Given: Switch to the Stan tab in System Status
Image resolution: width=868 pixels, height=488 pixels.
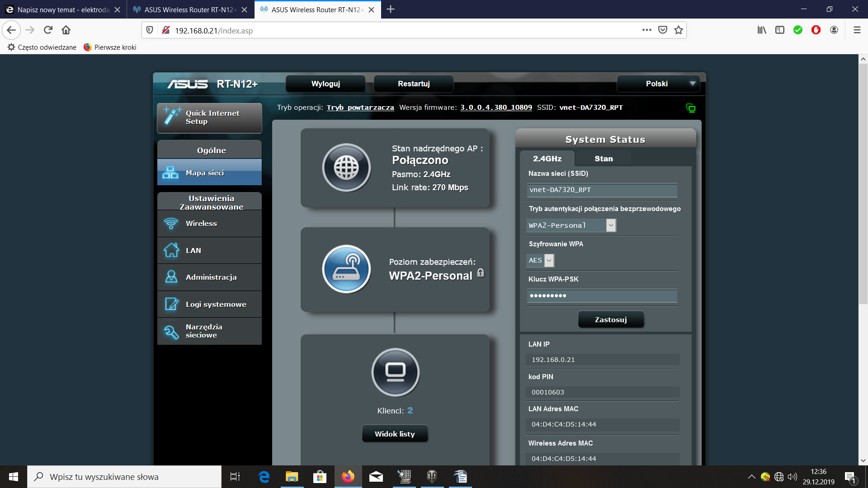Looking at the screenshot, I should 603,159.
